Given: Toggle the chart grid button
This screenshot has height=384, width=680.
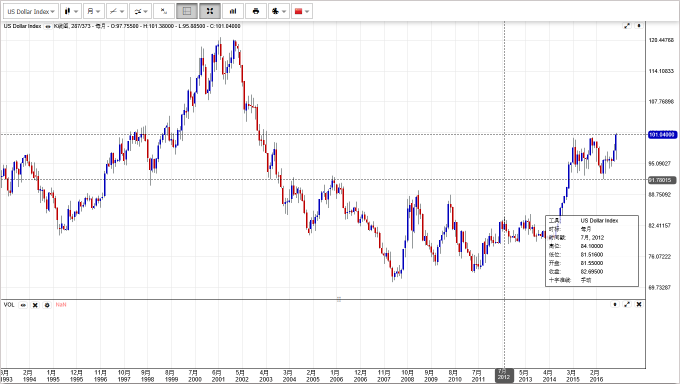Looking at the screenshot, I should 187,11.
